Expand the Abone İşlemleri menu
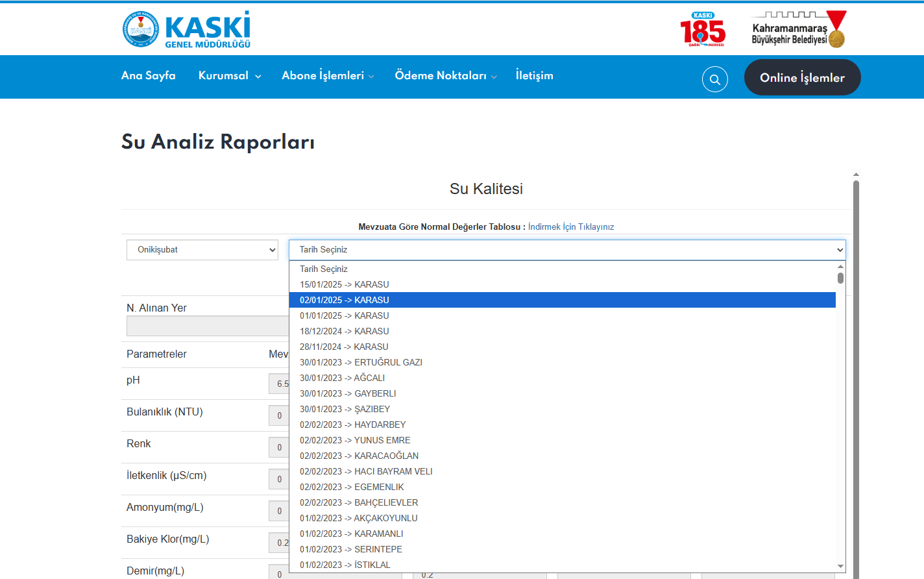924x579 pixels. point(327,76)
